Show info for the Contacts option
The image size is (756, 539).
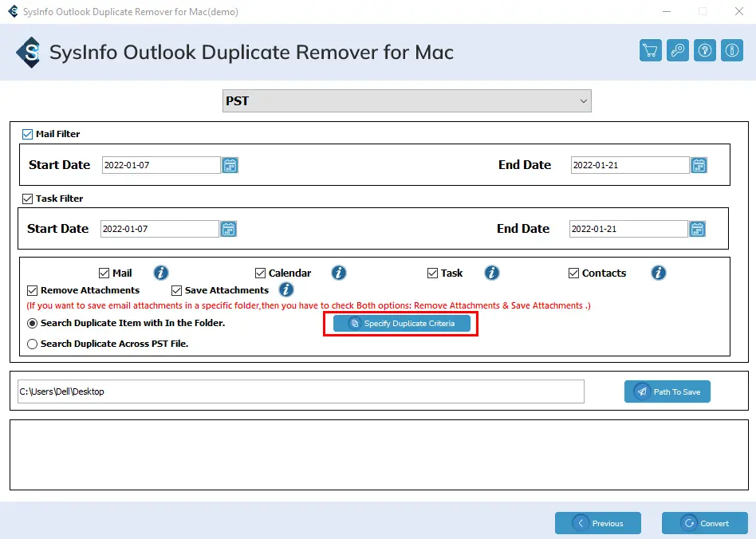click(x=659, y=273)
